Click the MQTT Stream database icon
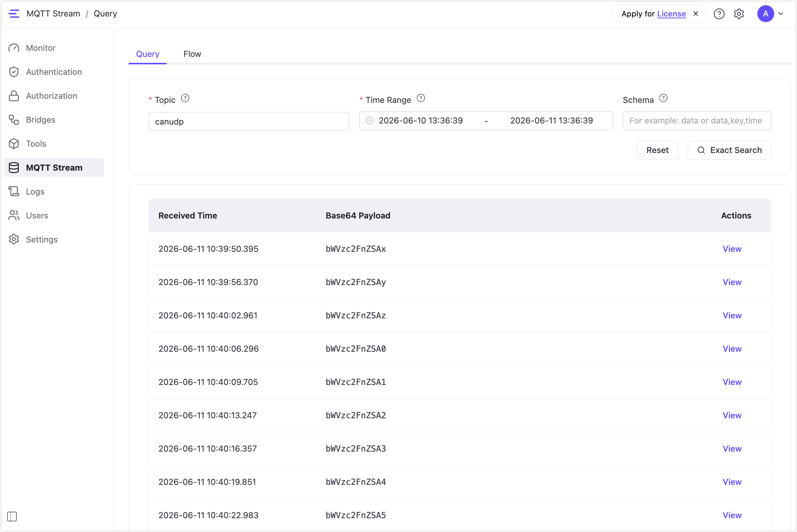 14,168
